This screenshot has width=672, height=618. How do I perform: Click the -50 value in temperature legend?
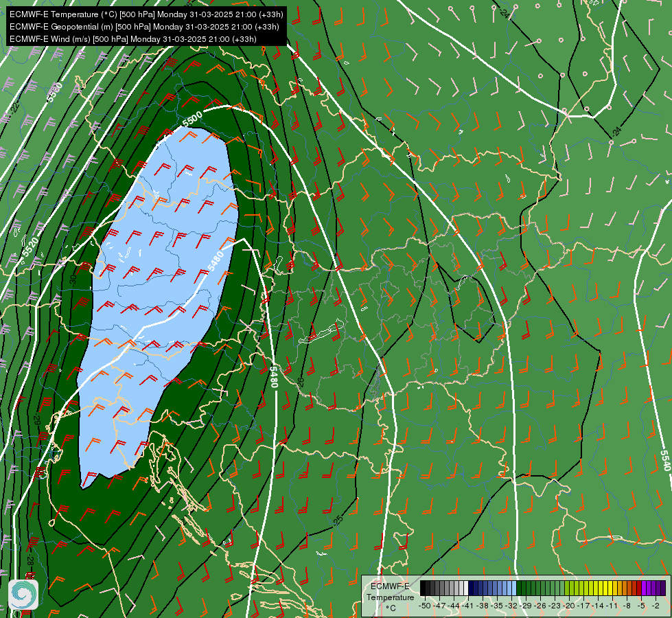424,606
